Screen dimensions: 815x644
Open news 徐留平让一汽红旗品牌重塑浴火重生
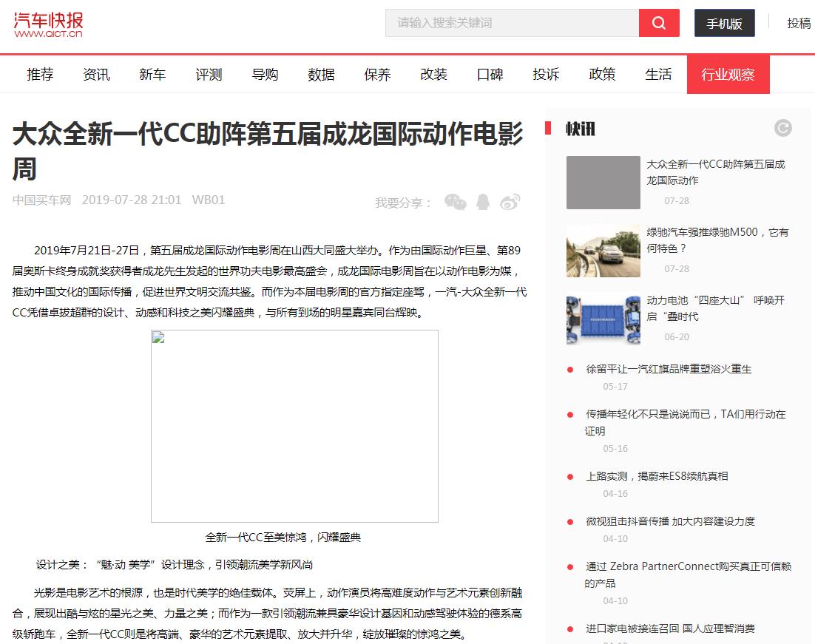point(669,369)
